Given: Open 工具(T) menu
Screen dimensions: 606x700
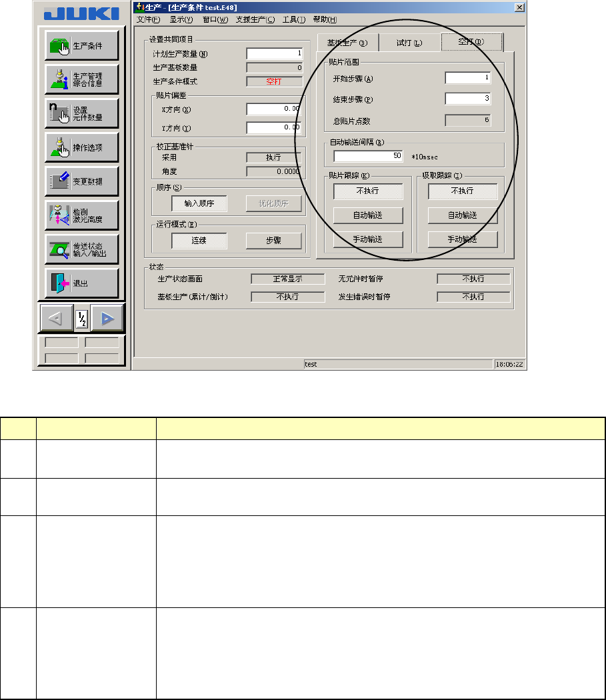Looking at the screenshot, I should click(x=293, y=19).
